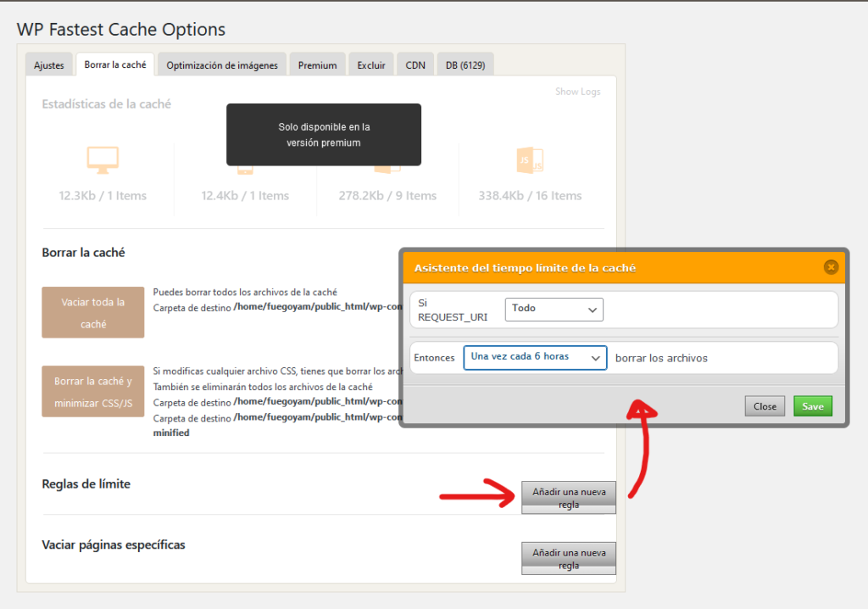Add new rule under Vaciar páginas específicas
The width and height of the screenshot is (868, 609).
[x=569, y=559]
